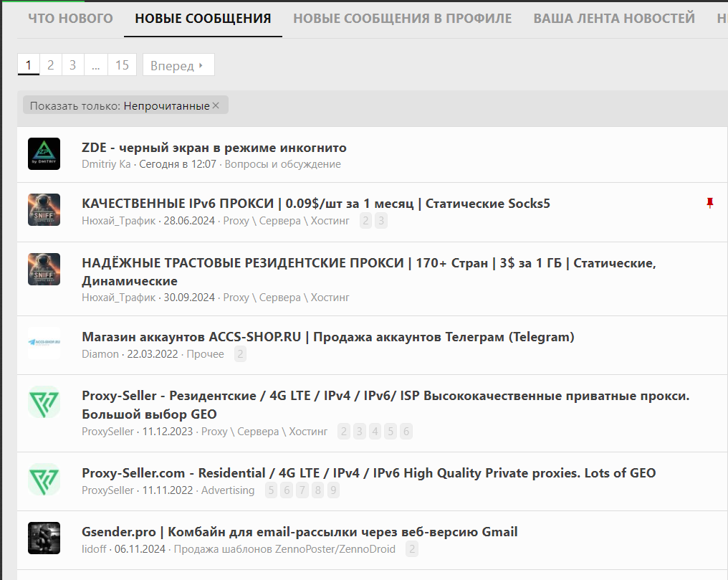728x580 pixels.
Task: Go to page 5 of Proxy-Seller.com Residential thread
Action: click(271, 490)
